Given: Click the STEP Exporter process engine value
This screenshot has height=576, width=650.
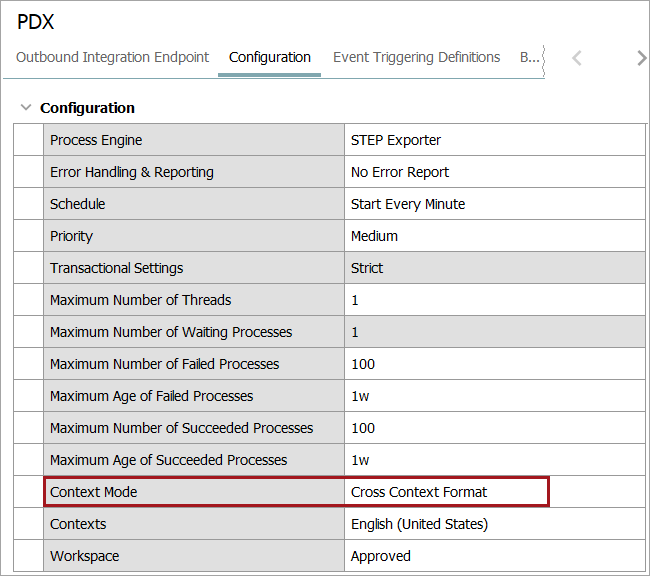Looking at the screenshot, I should pos(396,140).
